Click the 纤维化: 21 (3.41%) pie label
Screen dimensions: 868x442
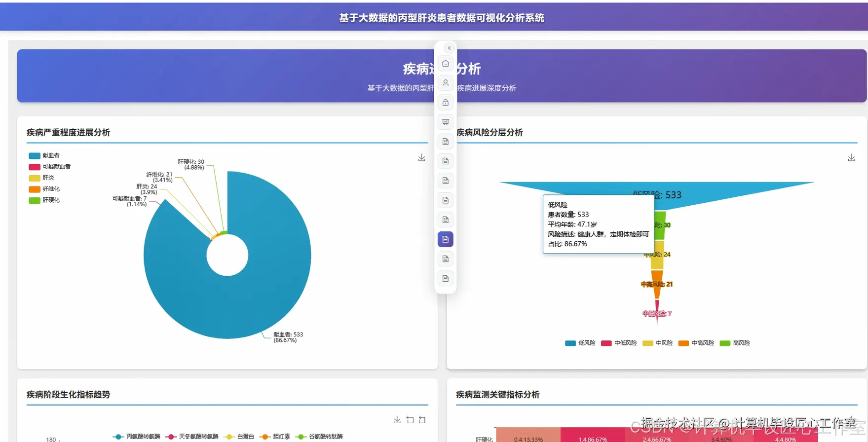pyautogui.click(x=159, y=177)
